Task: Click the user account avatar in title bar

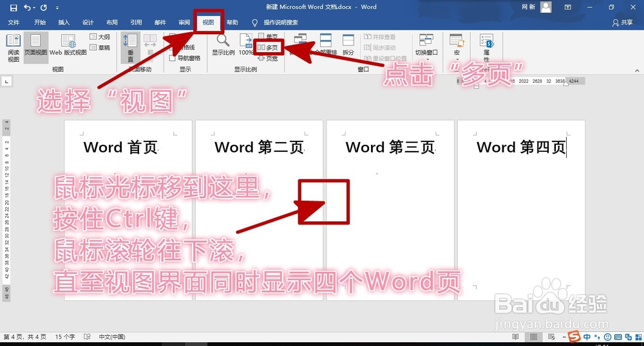Action: (x=546, y=7)
